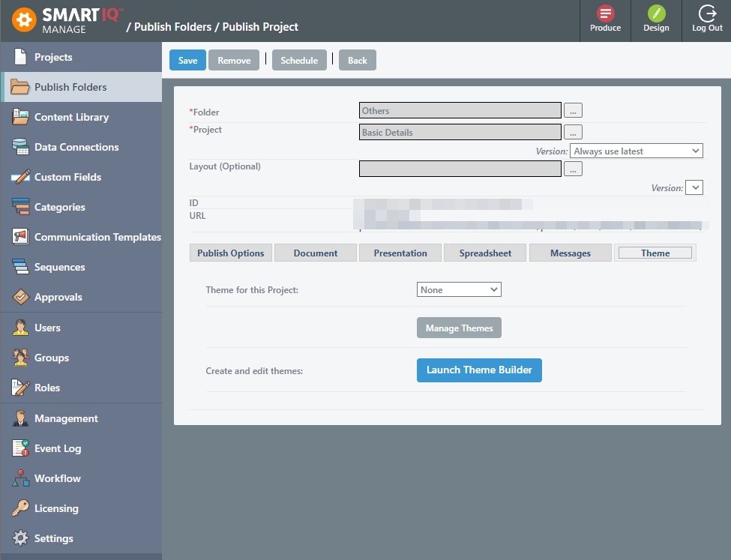Open the Produce section icon
Viewport: 731px width, 560px height.
pos(605,13)
